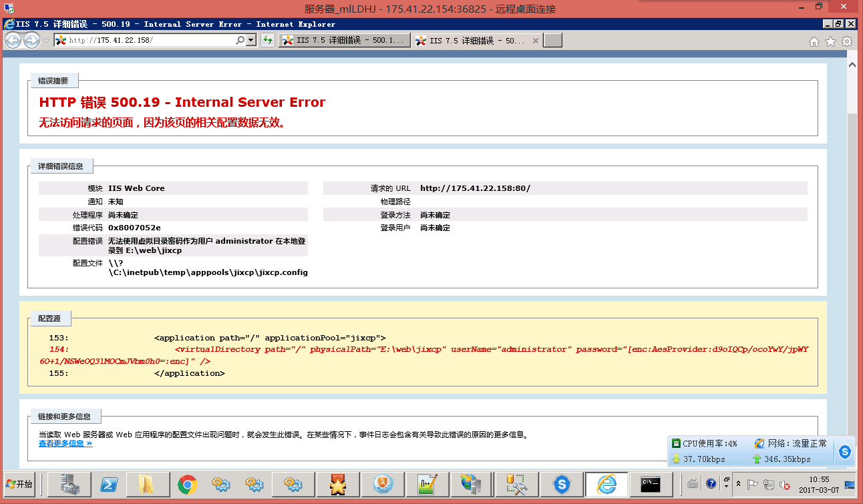The width and height of the screenshot is (863, 504).
Task: Click the blue S shield on the floating monitor widget
Action: (x=845, y=452)
